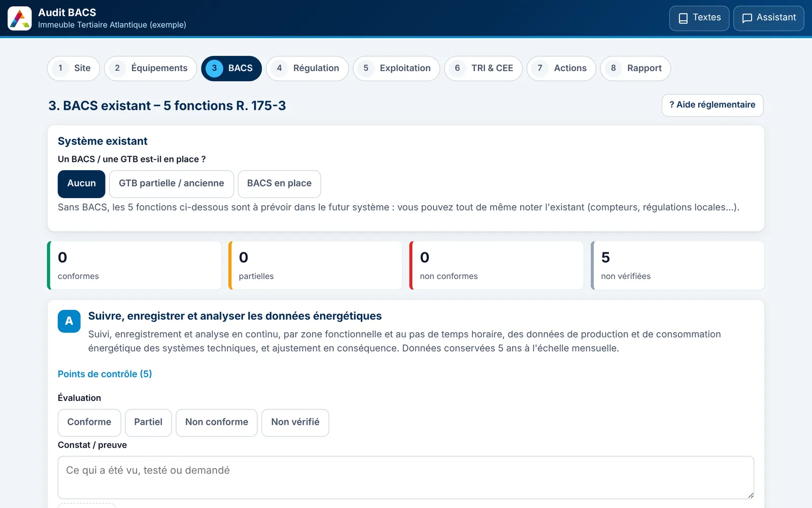Click the 'Un BACS / une GTB est-il en place ?' label
This screenshot has height=508, width=812.
click(x=132, y=160)
